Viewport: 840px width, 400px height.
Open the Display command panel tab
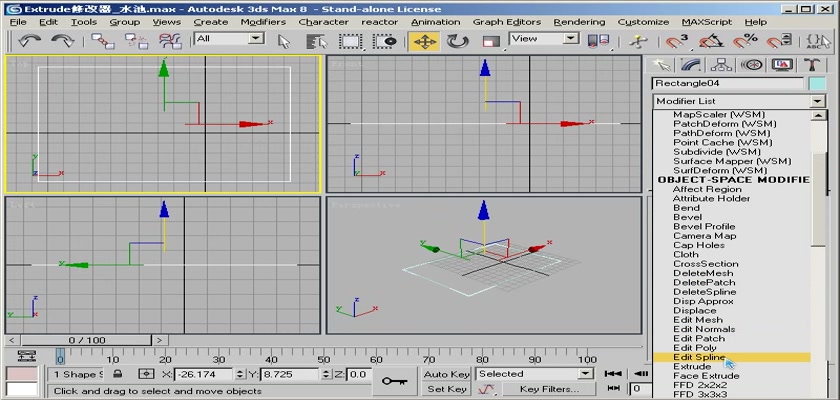tap(782, 65)
